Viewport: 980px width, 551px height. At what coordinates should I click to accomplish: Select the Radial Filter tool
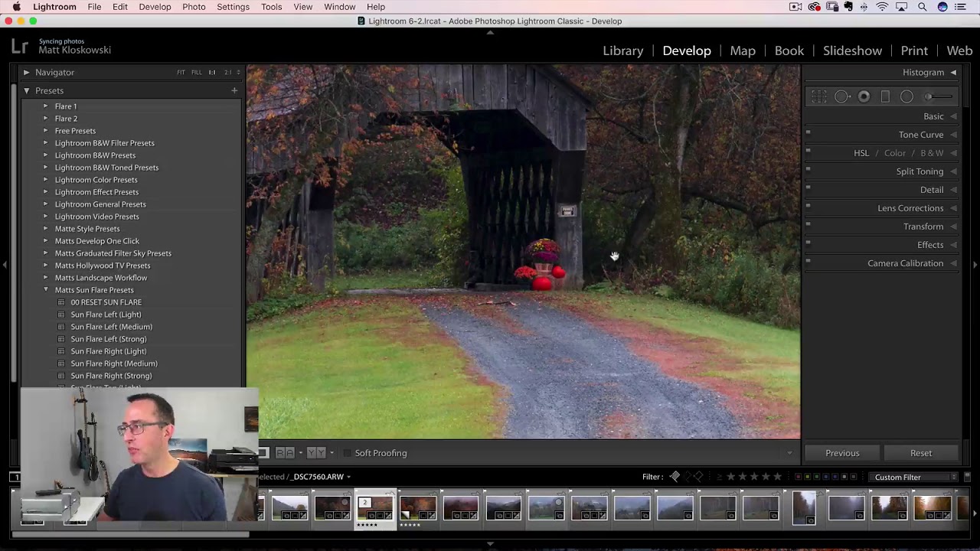coord(906,96)
